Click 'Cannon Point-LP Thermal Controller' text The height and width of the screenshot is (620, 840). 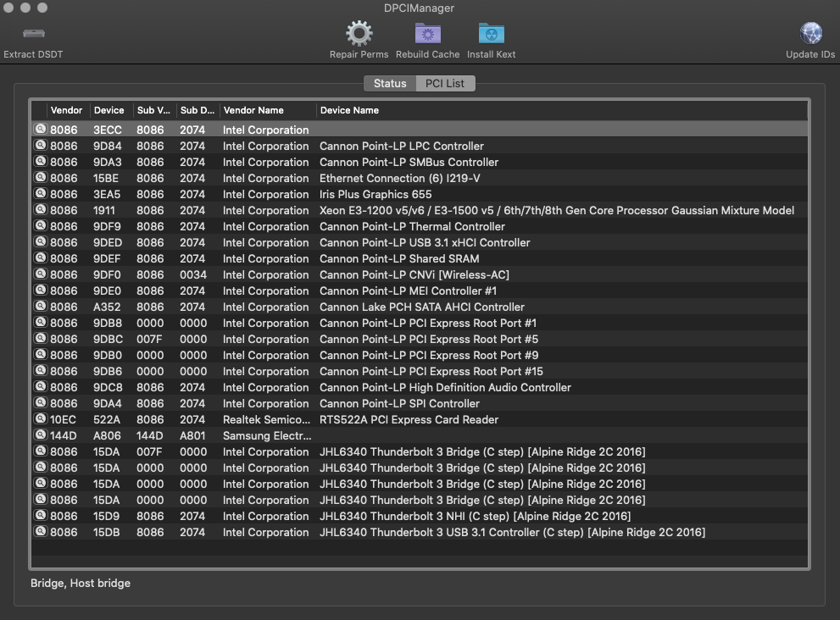(412, 226)
